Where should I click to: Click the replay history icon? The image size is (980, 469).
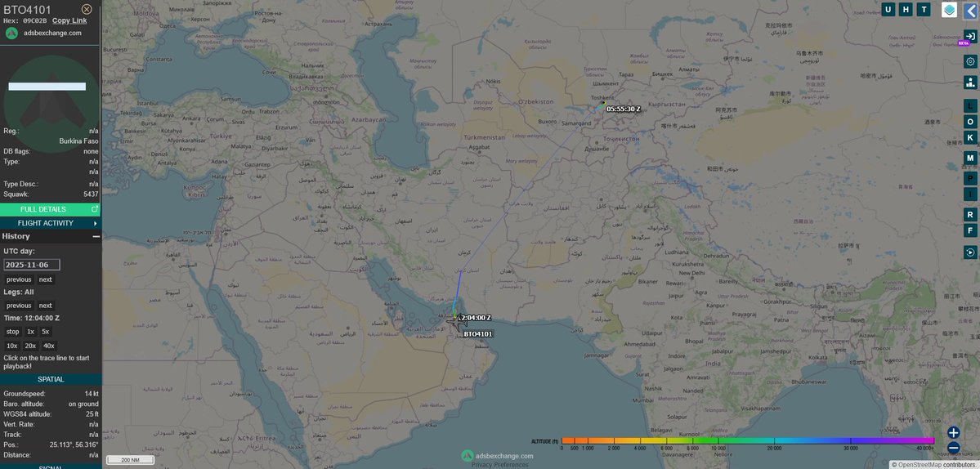click(x=970, y=252)
